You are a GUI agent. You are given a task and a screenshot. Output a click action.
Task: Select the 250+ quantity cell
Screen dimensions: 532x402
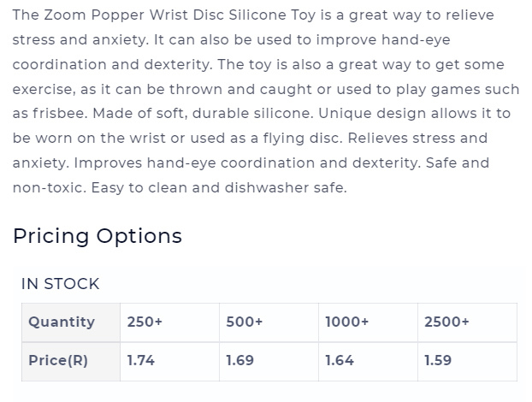pos(169,322)
